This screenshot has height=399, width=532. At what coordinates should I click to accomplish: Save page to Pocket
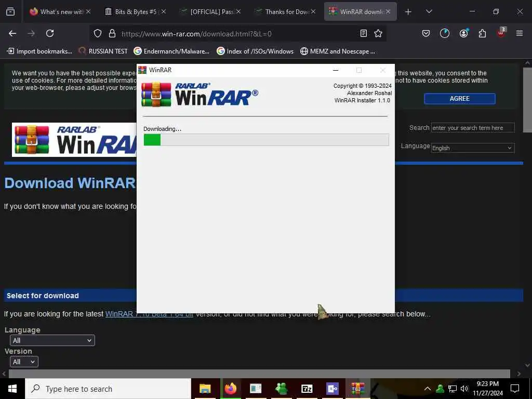(x=426, y=33)
